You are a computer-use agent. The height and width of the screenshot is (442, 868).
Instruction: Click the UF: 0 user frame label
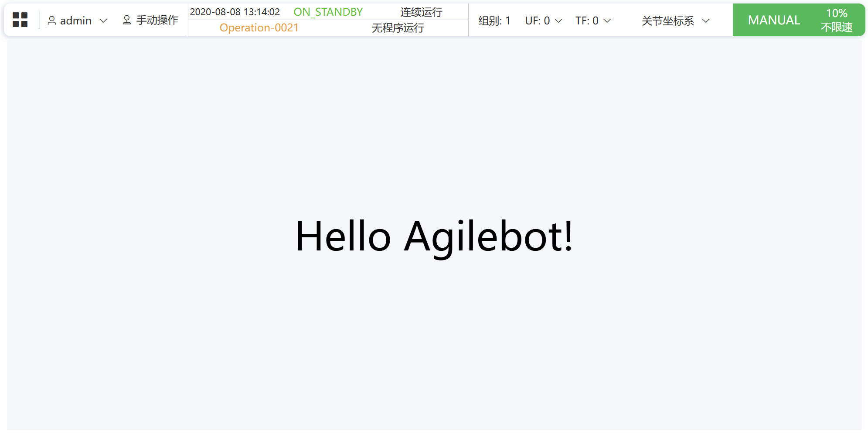(x=537, y=21)
